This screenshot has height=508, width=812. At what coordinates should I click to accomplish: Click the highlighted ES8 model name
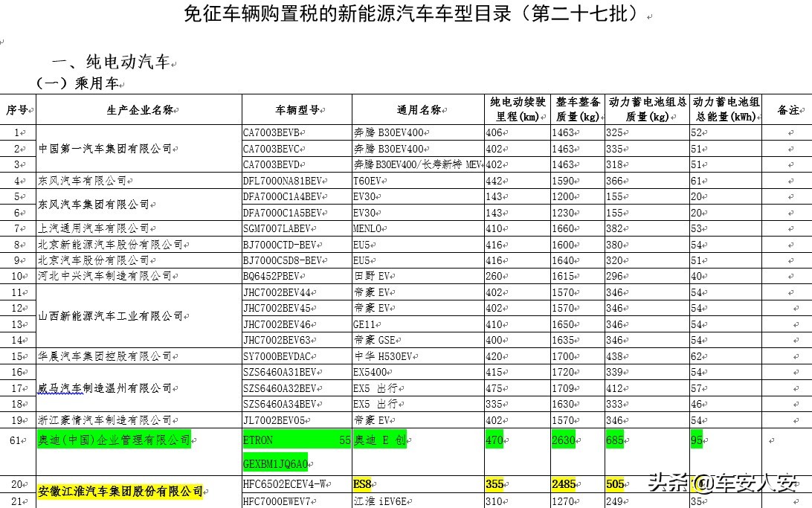361,483
